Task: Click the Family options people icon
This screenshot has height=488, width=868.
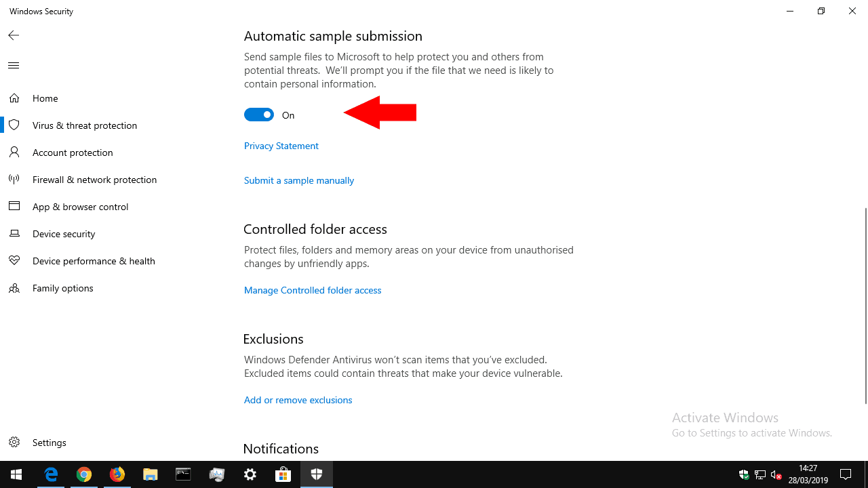Action: coord(14,288)
